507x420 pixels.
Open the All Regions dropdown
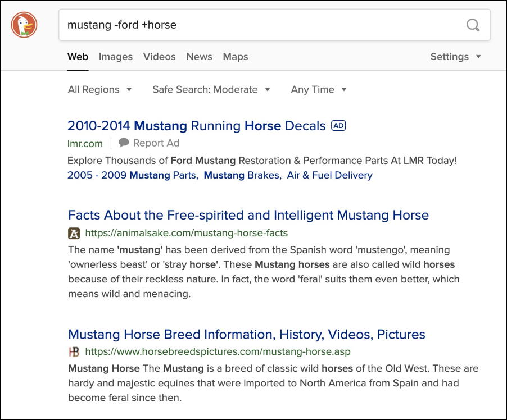coord(99,89)
